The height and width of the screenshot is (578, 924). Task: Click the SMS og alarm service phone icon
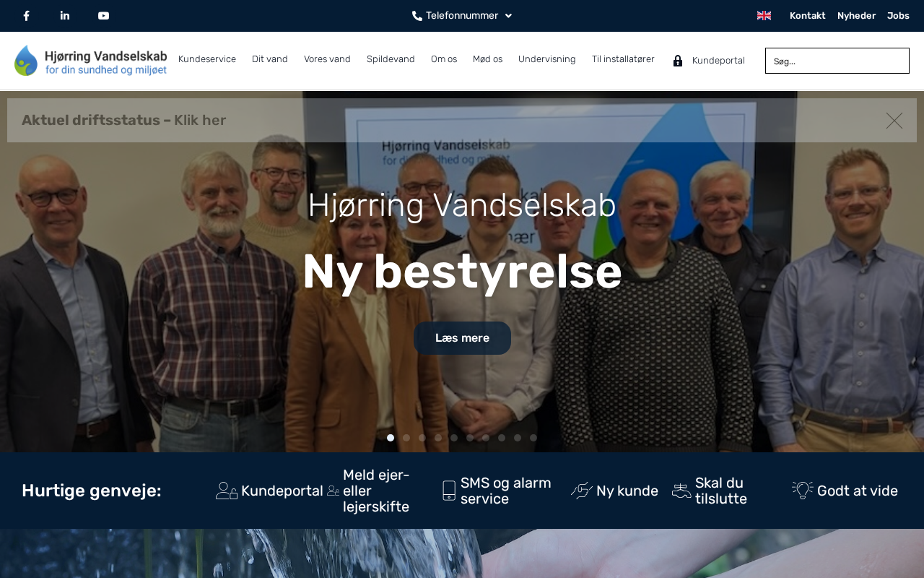[449, 491]
